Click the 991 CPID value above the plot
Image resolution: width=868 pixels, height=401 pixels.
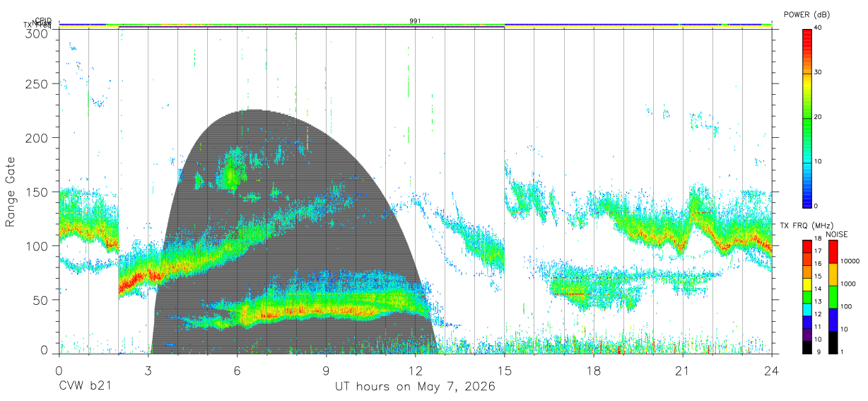[416, 21]
